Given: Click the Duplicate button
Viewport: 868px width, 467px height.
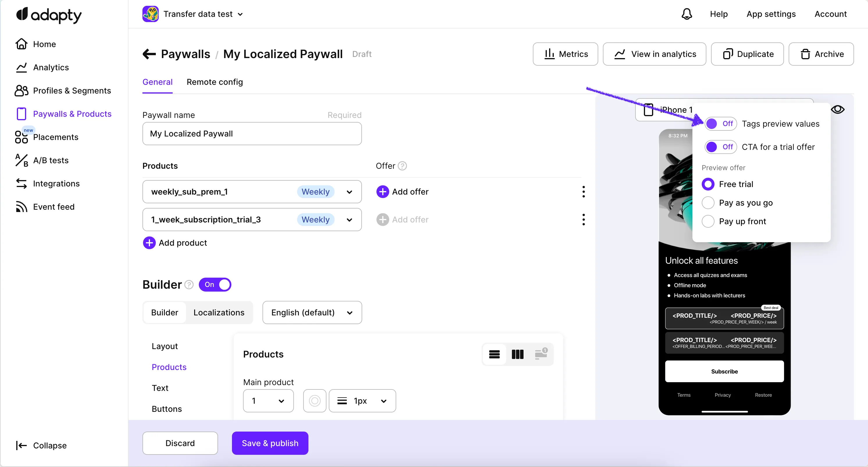Looking at the screenshot, I should pos(747,54).
